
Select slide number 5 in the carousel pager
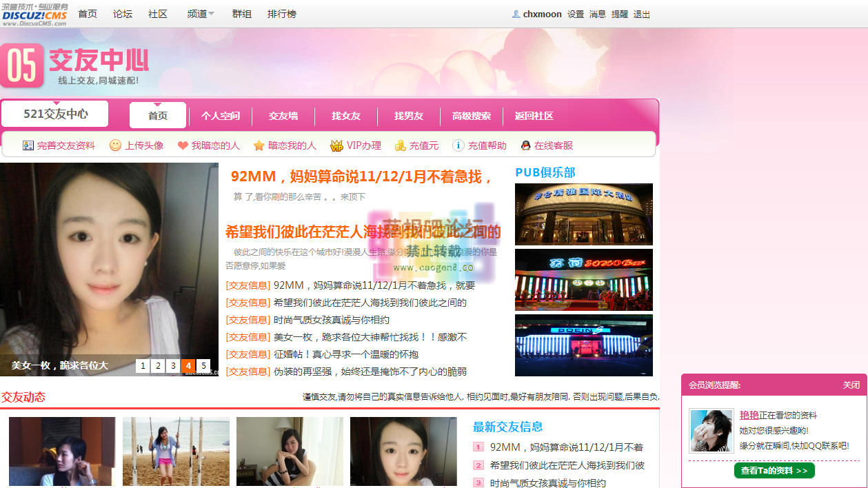(x=203, y=366)
